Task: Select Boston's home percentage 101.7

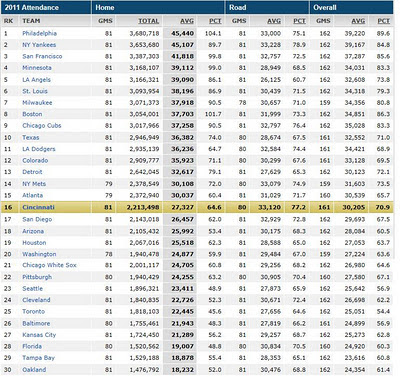Action: [x=213, y=114]
